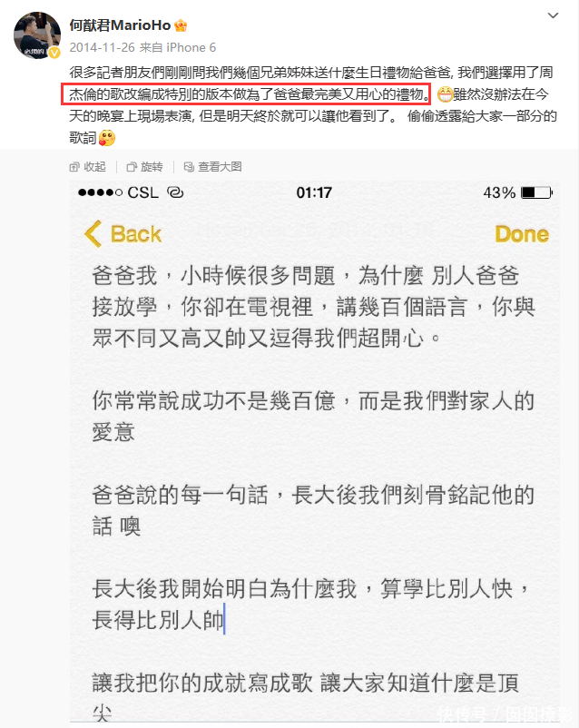Image resolution: width=579 pixels, height=728 pixels.
Task: View full-size image via 查看大图
Action: tap(213, 167)
